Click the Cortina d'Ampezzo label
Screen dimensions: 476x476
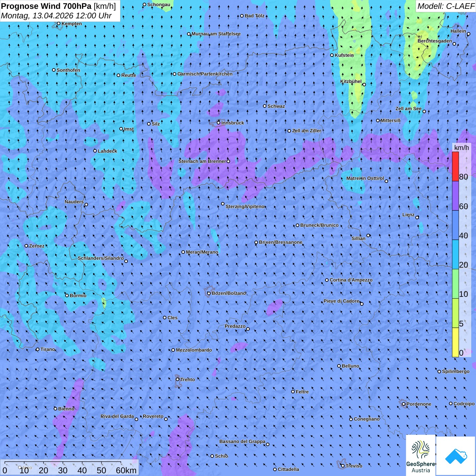(351, 280)
